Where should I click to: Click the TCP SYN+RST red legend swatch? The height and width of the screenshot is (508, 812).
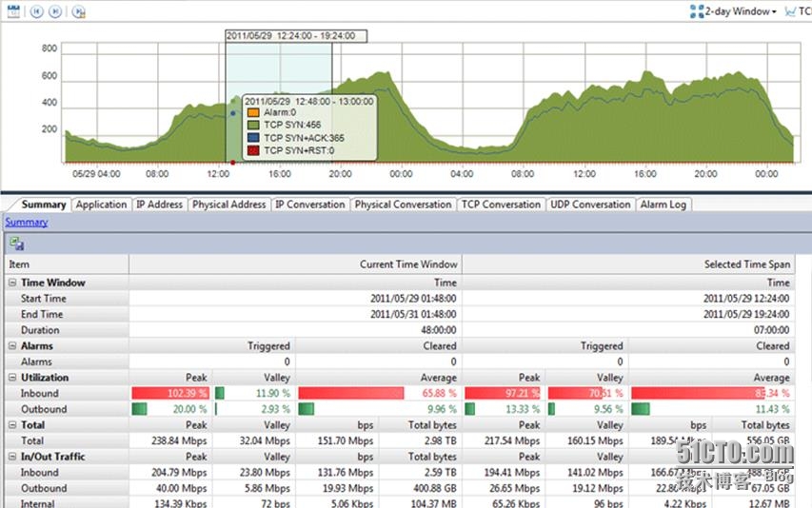(253, 150)
